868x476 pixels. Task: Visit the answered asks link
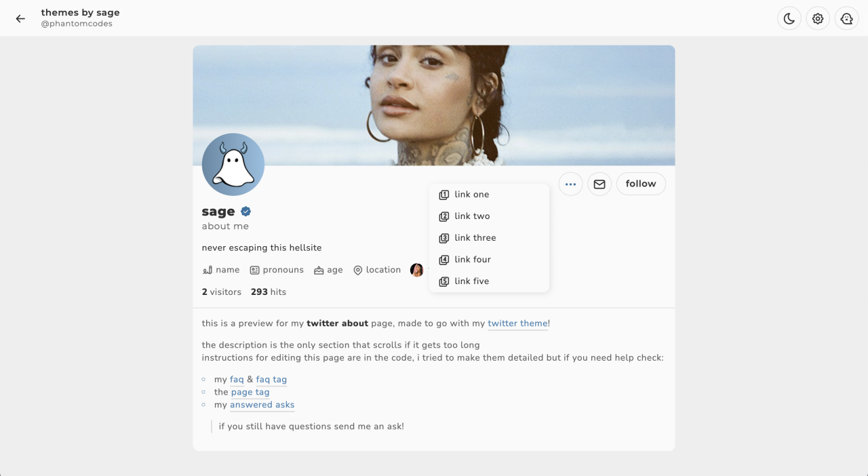pyautogui.click(x=262, y=405)
